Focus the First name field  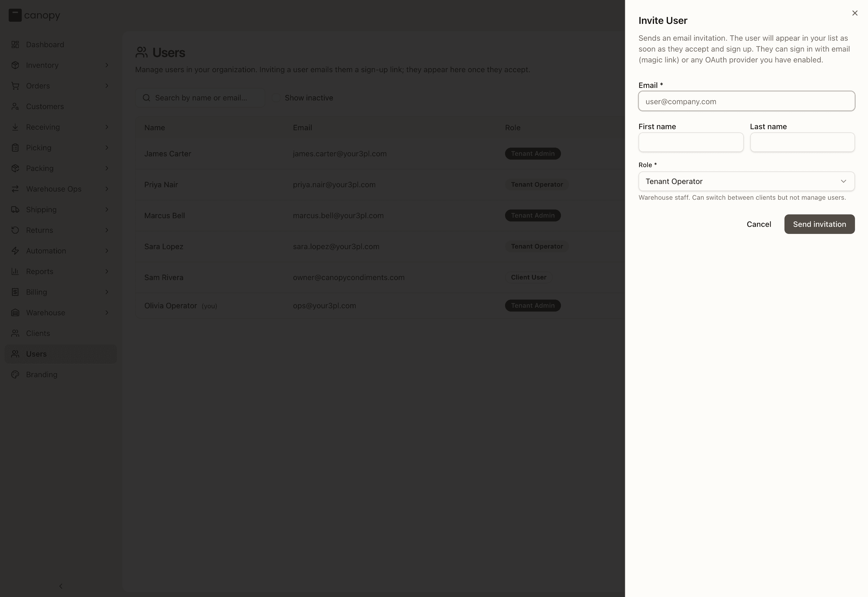pos(691,142)
